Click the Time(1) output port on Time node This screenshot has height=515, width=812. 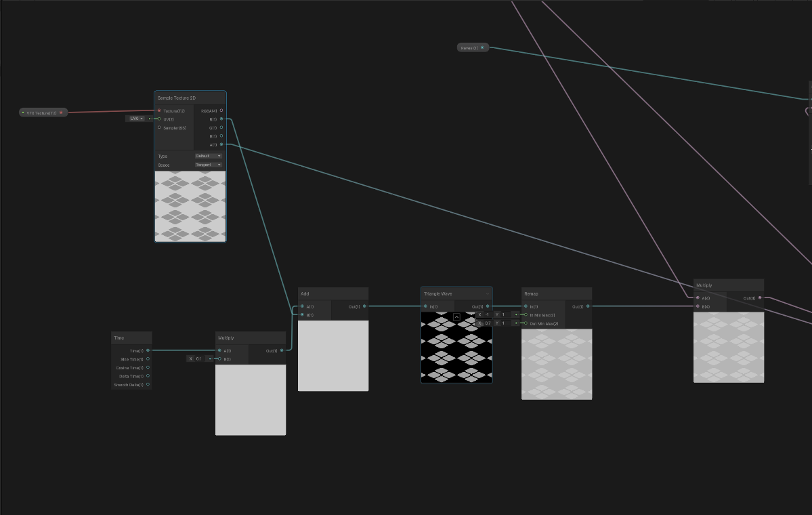tap(148, 351)
